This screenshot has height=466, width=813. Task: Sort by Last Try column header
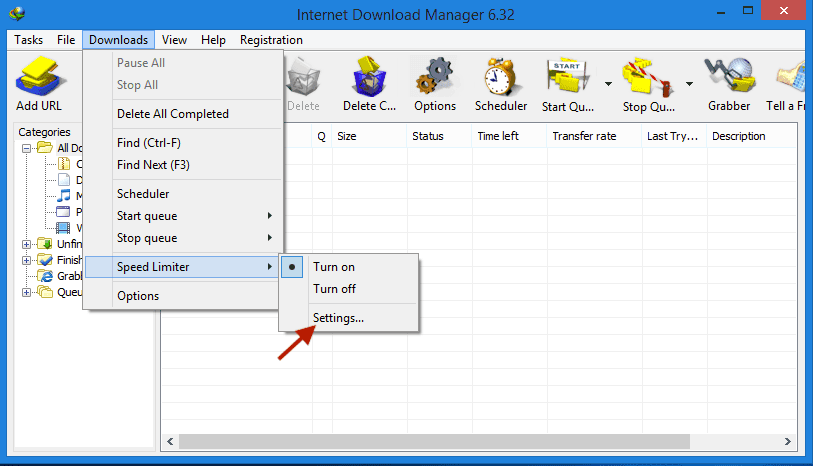pyautogui.click(x=675, y=136)
